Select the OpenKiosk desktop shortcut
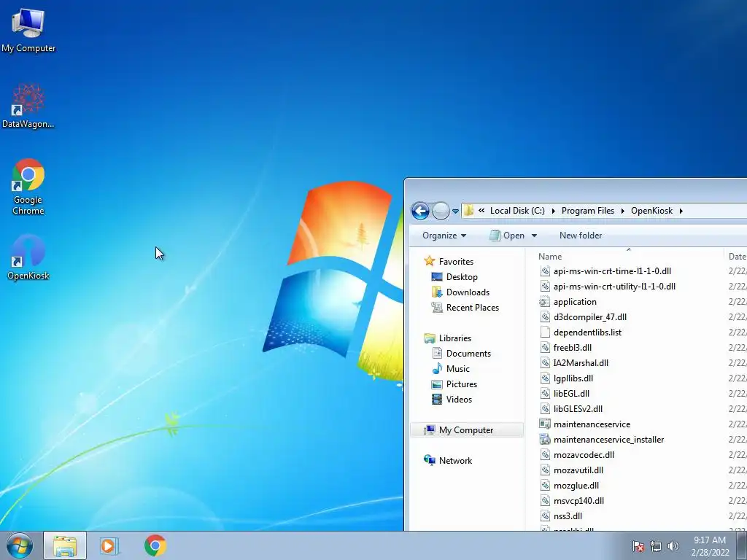 tap(28, 257)
